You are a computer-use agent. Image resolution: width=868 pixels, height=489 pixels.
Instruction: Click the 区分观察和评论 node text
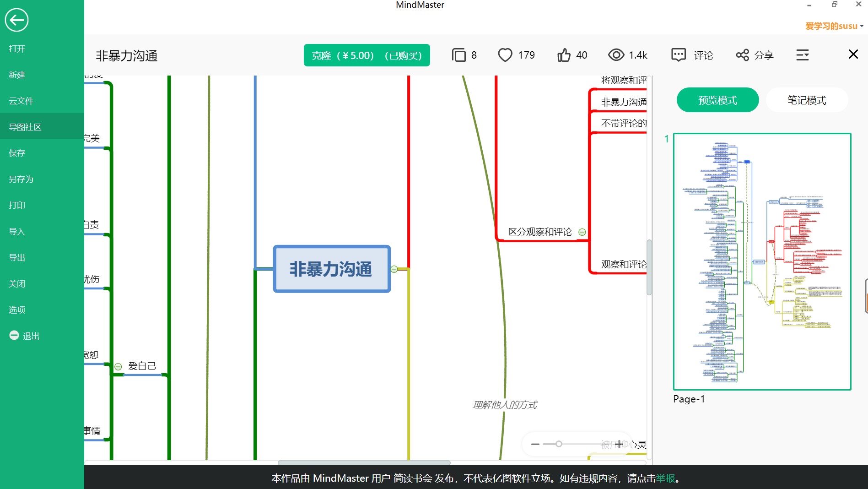[540, 232]
